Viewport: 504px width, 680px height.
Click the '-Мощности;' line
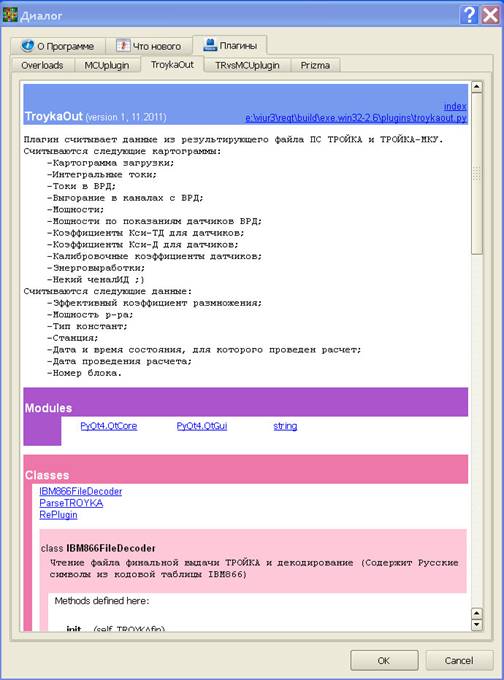75,210
